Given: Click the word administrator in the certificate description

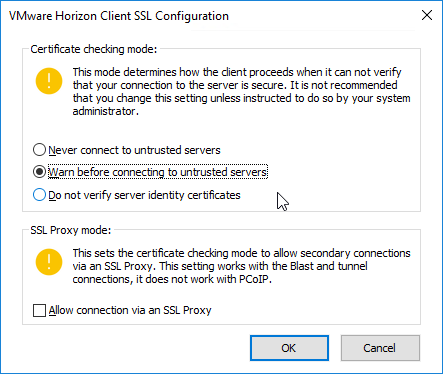Looking at the screenshot, I should tap(106, 111).
